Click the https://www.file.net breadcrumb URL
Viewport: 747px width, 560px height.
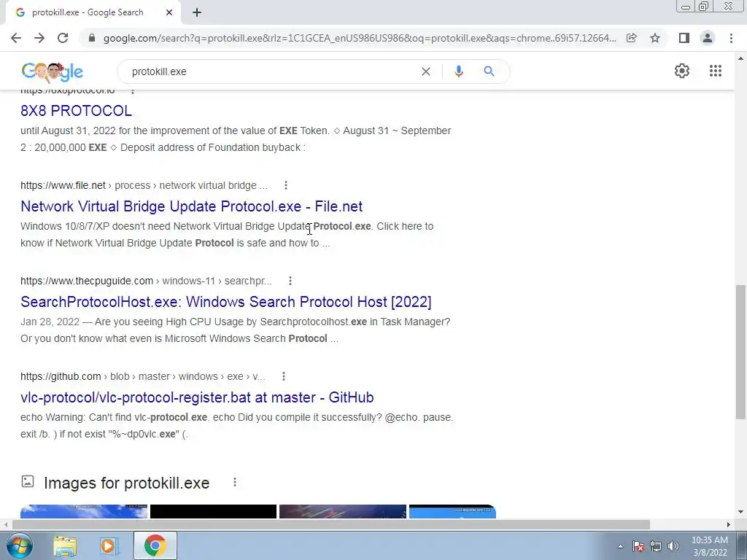click(63, 185)
